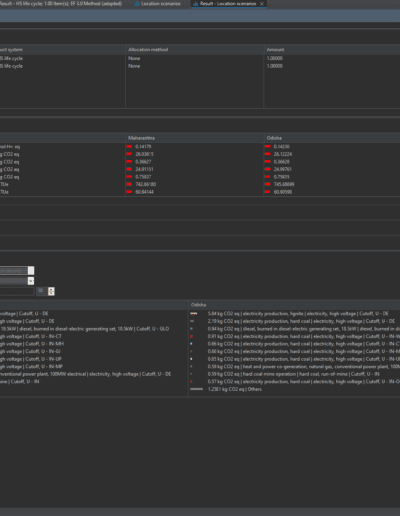Close the Result - Location scenarios tab

point(262,4)
